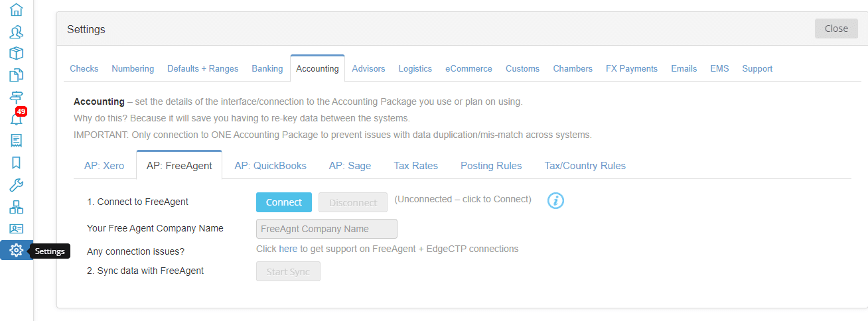Open the contacts people icon
Image resolution: width=868 pixels, height=321 pixels.
click(16, 31)
